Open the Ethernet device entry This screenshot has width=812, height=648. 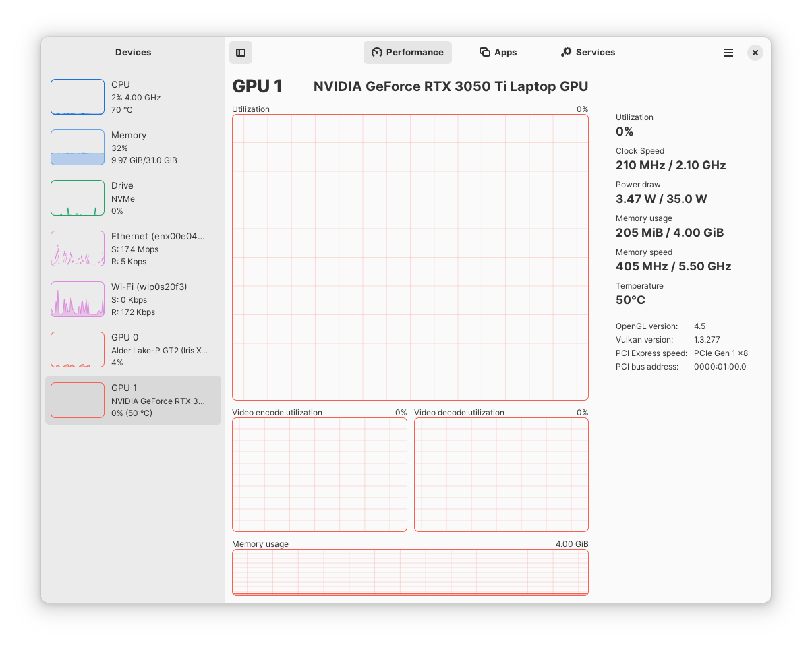pos(133,249)
